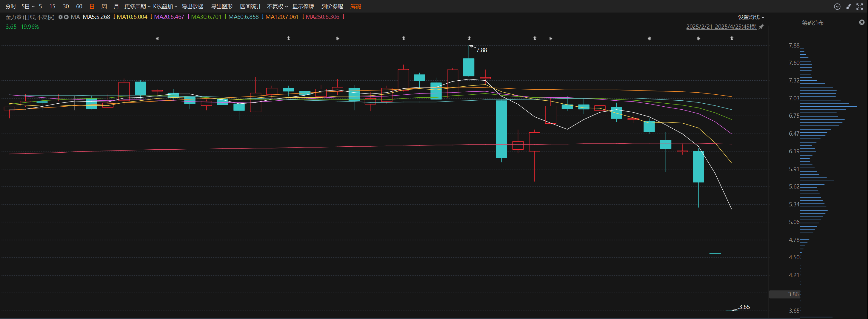Pin the 2025/2/21-2025/4/25 date range
Screen dimensions: 868x319
(x=761, y=27)
